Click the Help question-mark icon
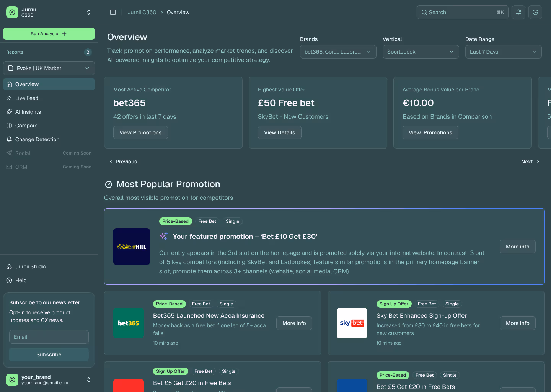Image resolution: width=551 pixels, height=392 pixels. click(x=9, y=280)
